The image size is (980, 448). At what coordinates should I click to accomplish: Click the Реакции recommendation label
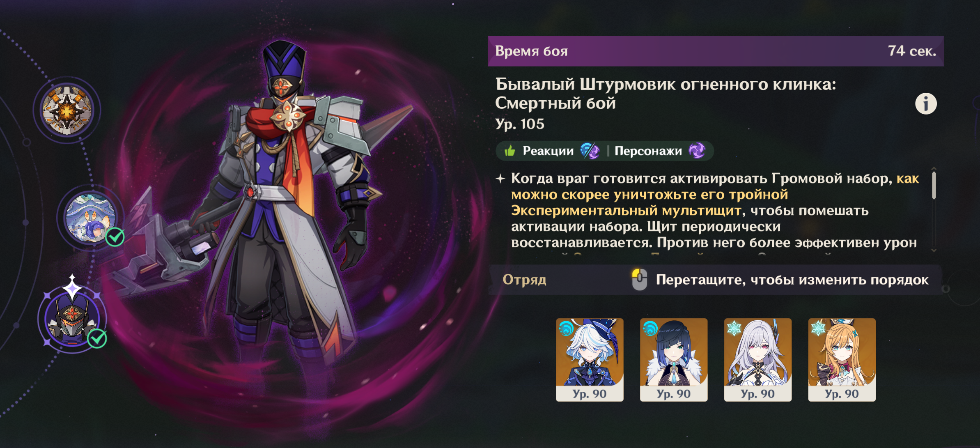[x=548, y=151]
